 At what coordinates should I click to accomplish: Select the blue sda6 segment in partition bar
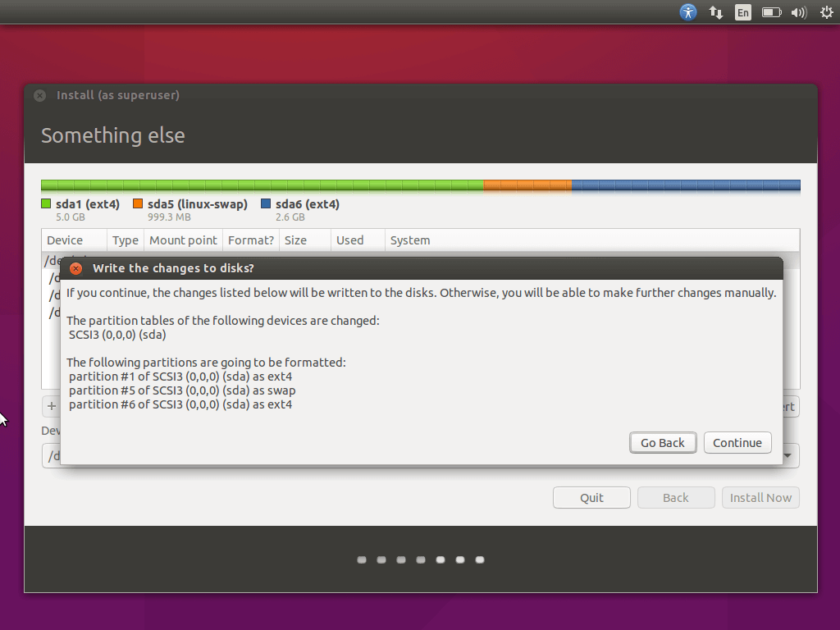tap(686, 185)
